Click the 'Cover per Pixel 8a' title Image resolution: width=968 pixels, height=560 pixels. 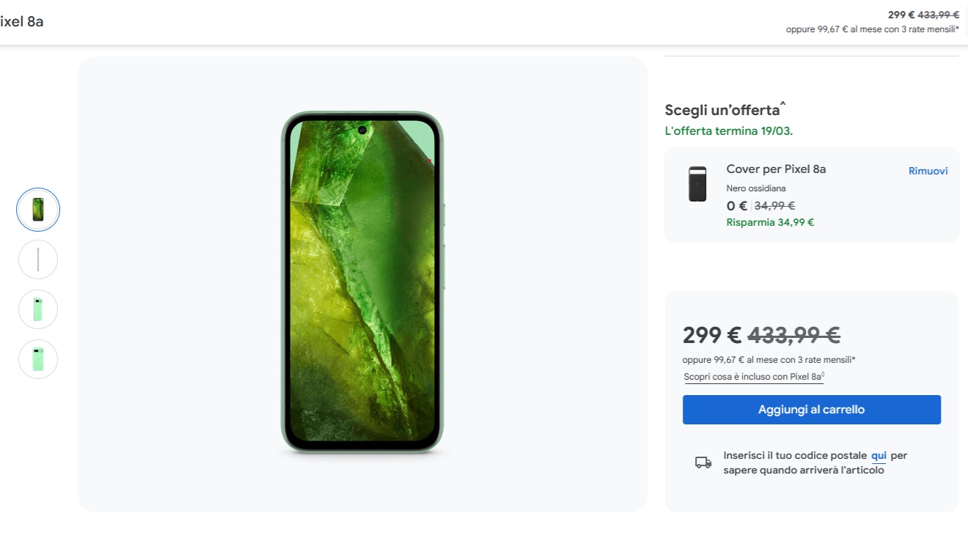pyautogui.click(x=776, y=169)
